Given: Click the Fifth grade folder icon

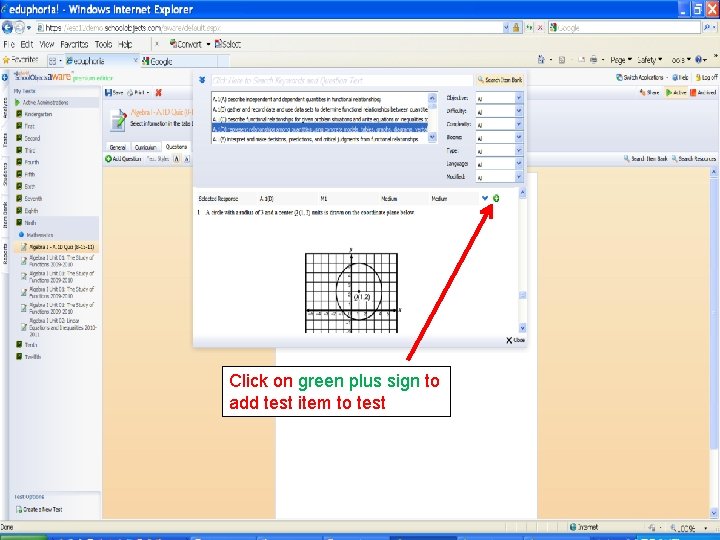Looking at the screenshot, I should pyautogui.click(x=19, y=174).
